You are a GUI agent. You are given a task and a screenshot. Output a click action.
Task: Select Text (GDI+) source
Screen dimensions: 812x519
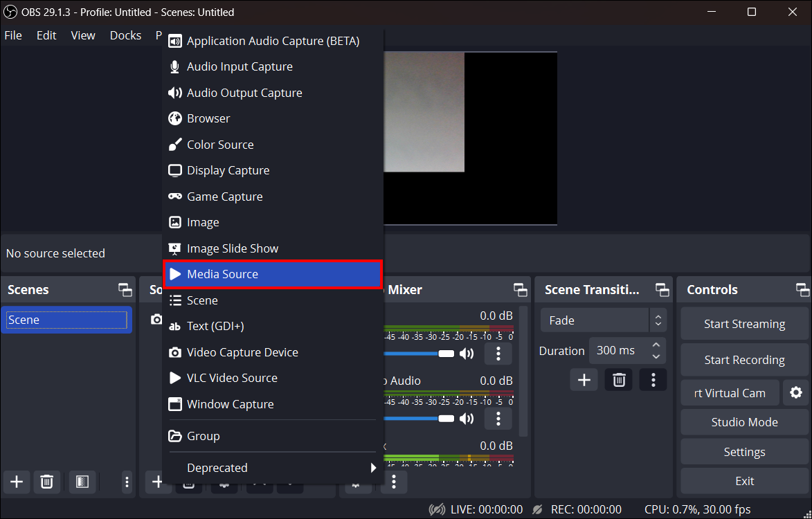(x=273, y=327)
